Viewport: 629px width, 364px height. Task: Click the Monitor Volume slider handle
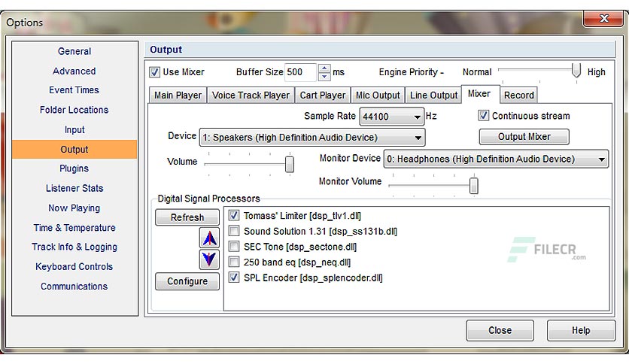click(x=474, y=186)
